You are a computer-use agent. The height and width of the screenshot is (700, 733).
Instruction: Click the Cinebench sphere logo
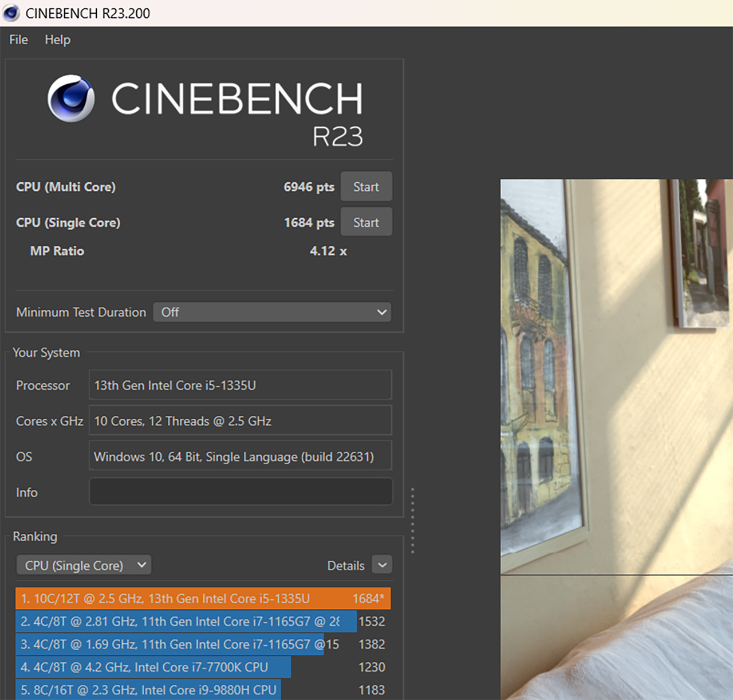click(71, 98)
